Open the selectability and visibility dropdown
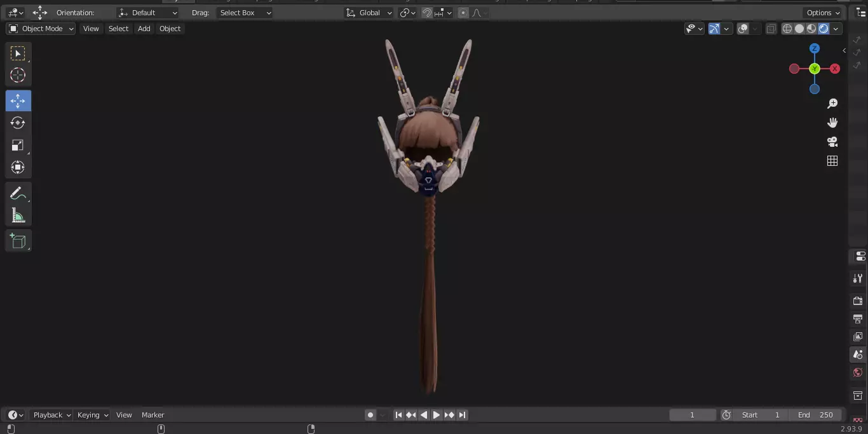868x434 pixels. click(x=694, y=29)
